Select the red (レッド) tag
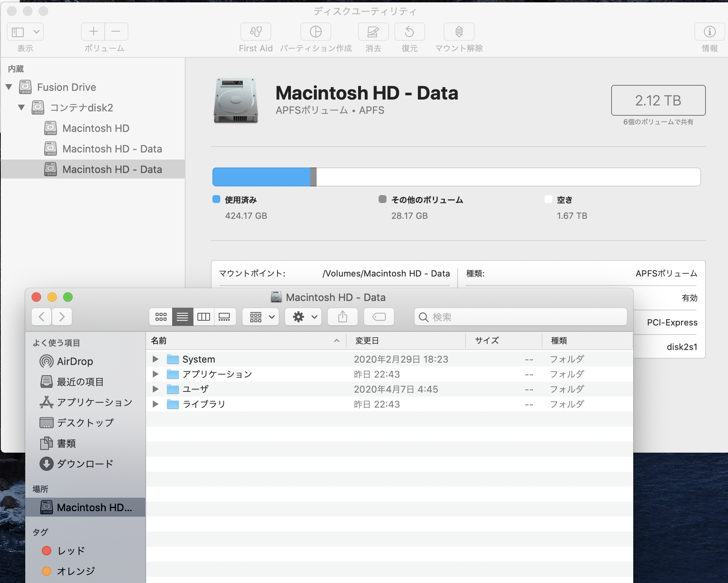This screenshot has height=583, width=728. [71, 551]
